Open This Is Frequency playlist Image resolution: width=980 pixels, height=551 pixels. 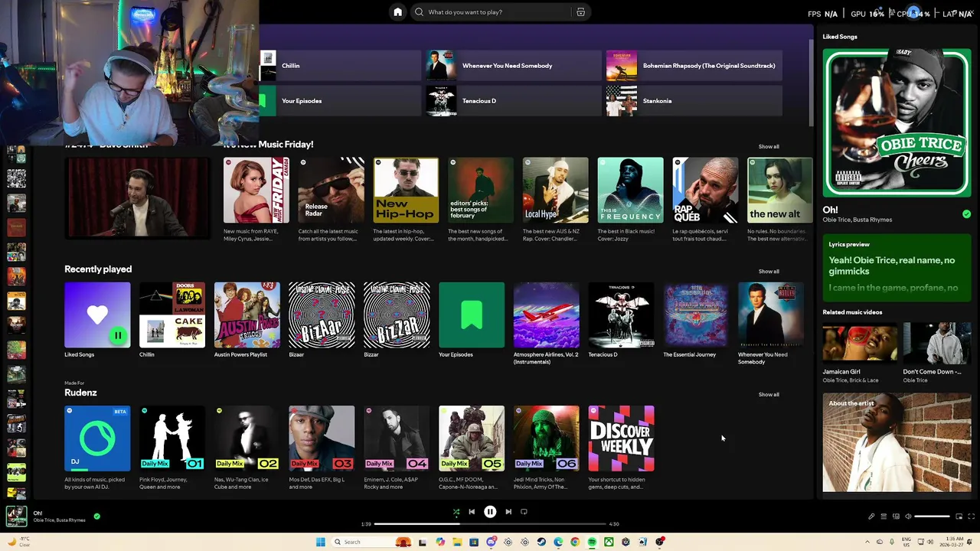point(631,191)
